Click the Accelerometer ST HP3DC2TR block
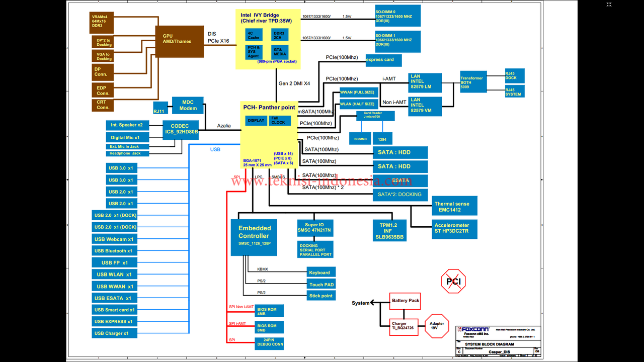644x362 pixels. [x=455, y=229]
